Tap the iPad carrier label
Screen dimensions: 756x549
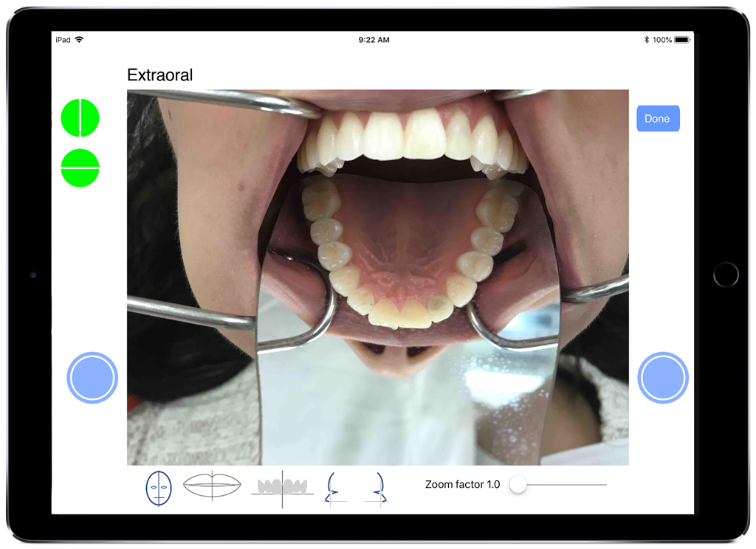[63, 40]
